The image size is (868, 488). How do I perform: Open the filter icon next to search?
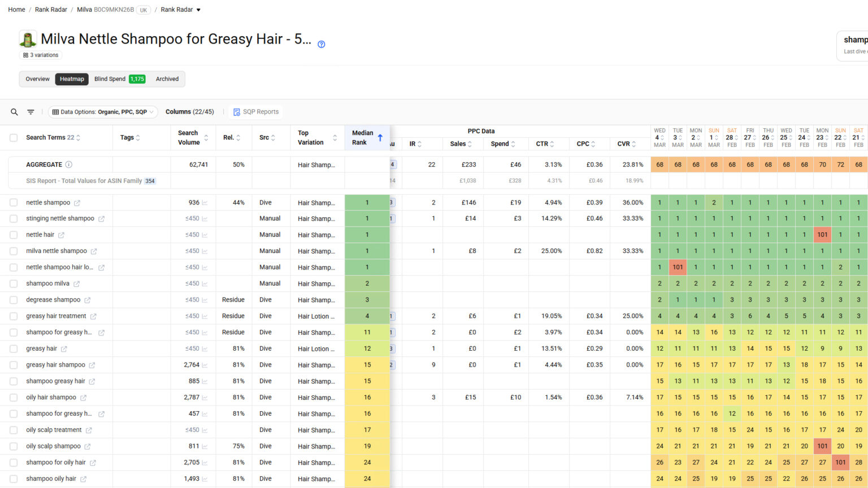pyautogui.click(x=31, y=112)
